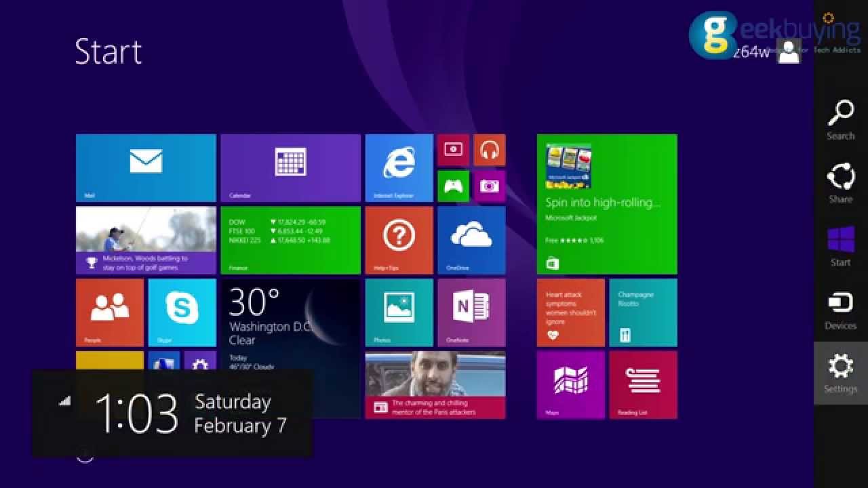Image resolution: width=868 pixels, height=488 pixels.
Task: Open the Finance tile showing DOW
Action: 290,241
